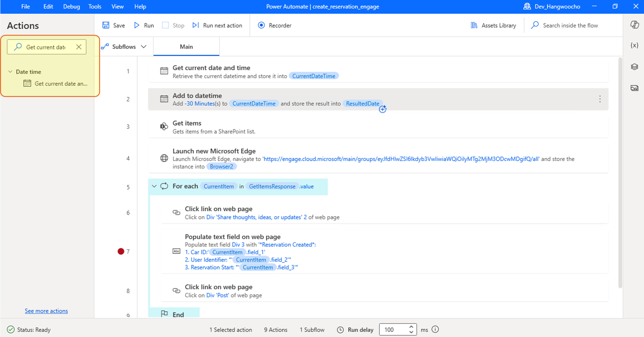Image resolution: width=644 pixels, height=337 pixels.
Task: Click Dev_Hangwoocho environment account
Action: [552, 6]
